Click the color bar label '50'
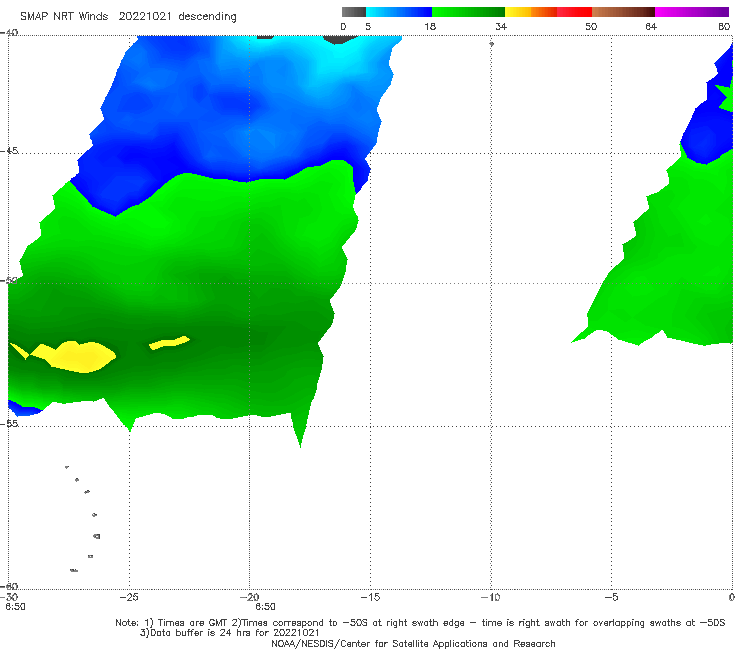The height and width of the screenshot is (650, 740). (x=591, y=26)
